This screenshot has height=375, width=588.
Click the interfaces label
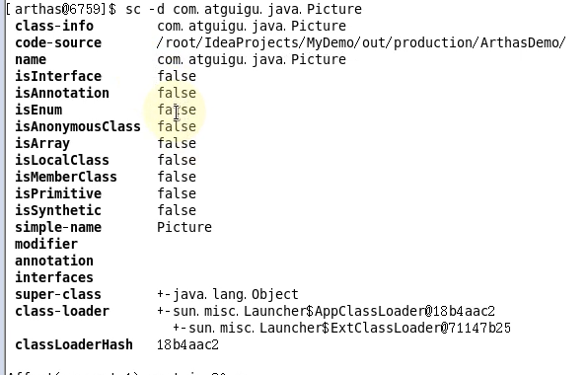pos(54,277)
